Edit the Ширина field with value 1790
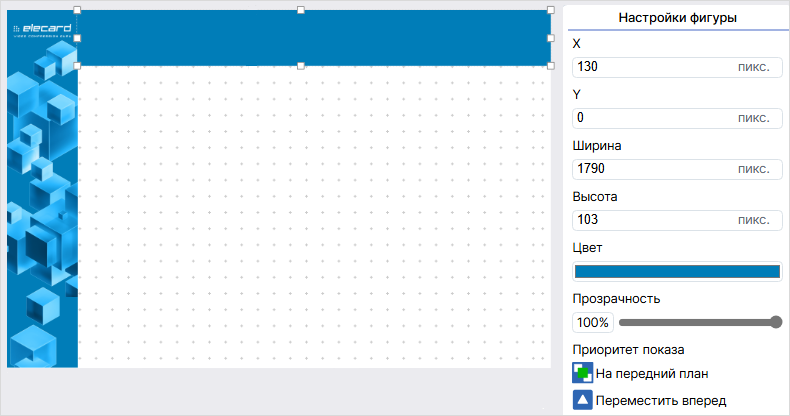 pyautogui.click(x=650, y=169)
